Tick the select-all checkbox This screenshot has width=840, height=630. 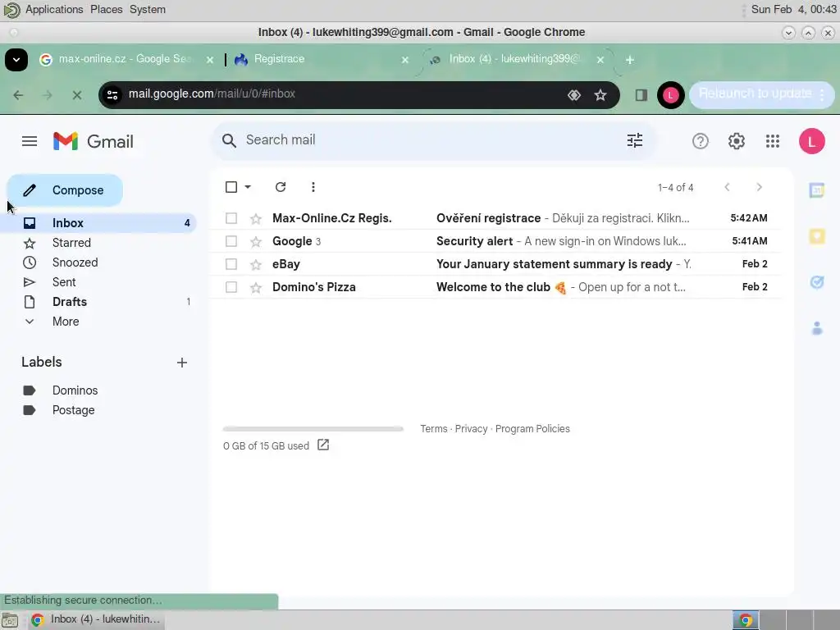coord(231,187)
